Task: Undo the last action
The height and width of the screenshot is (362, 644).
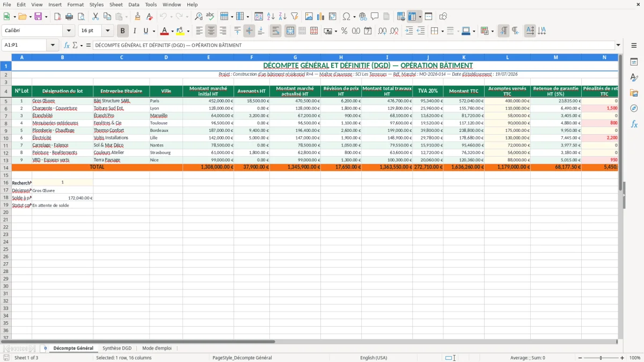Action: tap(163, 17)
